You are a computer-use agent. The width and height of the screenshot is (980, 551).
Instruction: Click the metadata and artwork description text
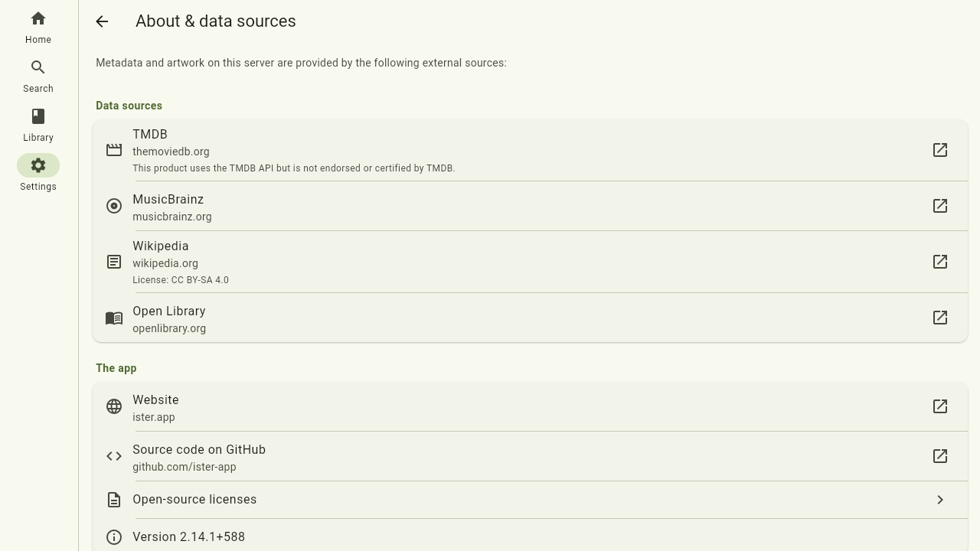[301, 63]
